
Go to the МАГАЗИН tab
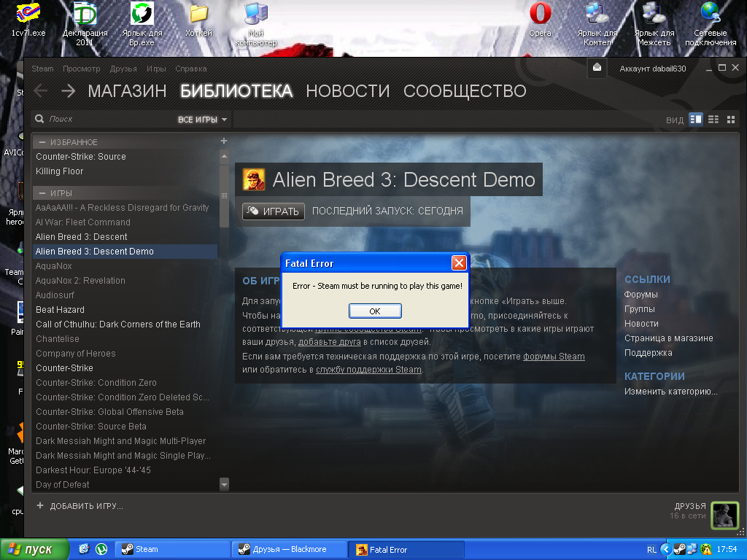127,91
